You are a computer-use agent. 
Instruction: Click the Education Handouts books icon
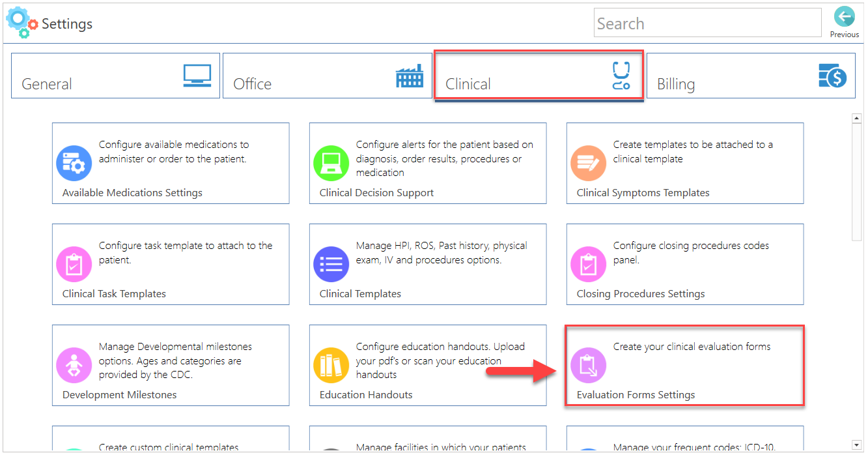point(331,365)
